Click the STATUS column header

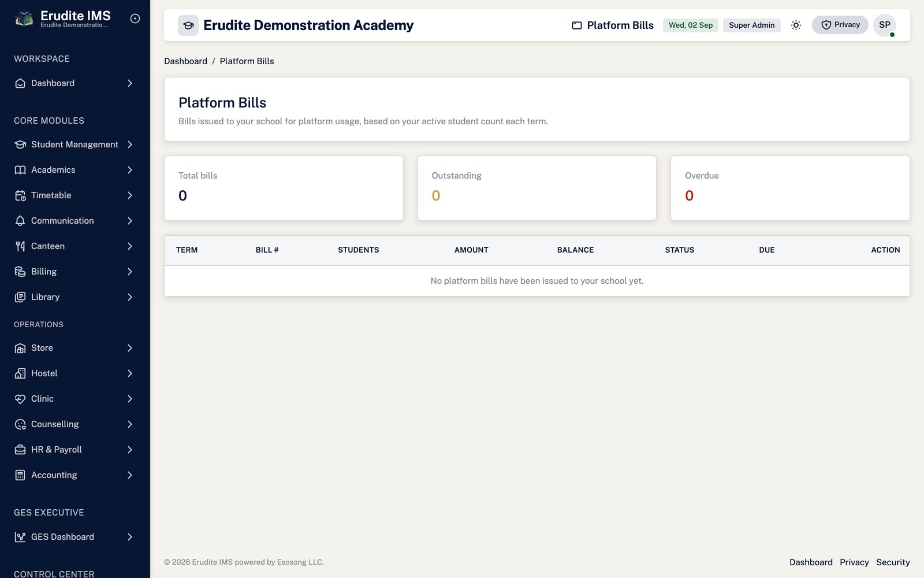(679, 250)
